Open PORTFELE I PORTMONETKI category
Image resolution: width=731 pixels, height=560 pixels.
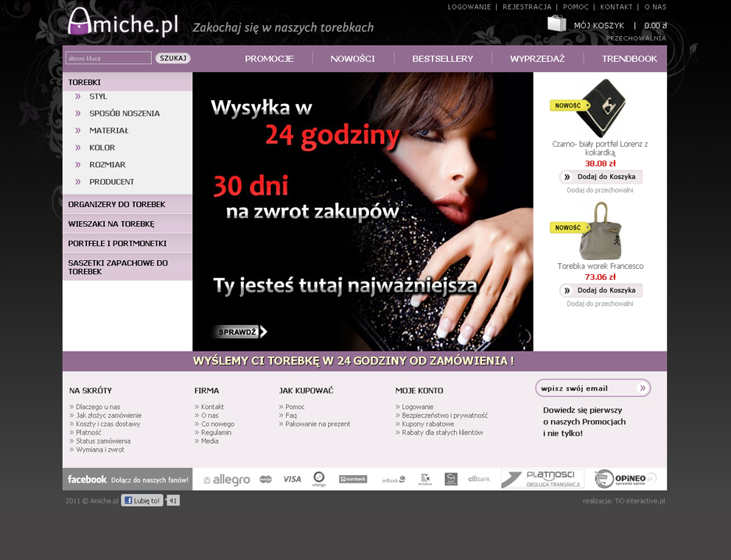click(117, 243)
